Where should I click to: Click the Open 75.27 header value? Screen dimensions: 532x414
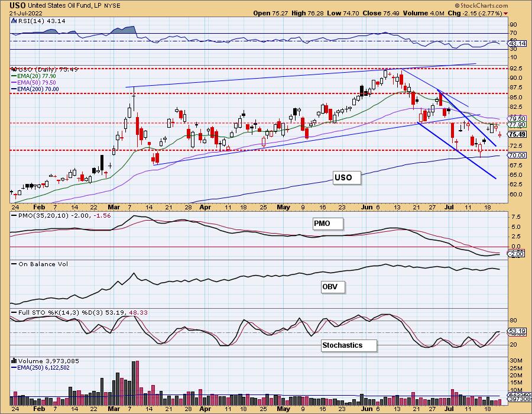tap(270, 13)
